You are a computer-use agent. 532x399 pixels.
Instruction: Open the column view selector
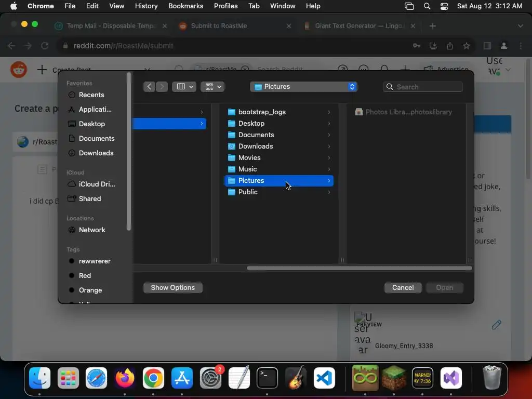pyautogui.click(x=184, y=87)
